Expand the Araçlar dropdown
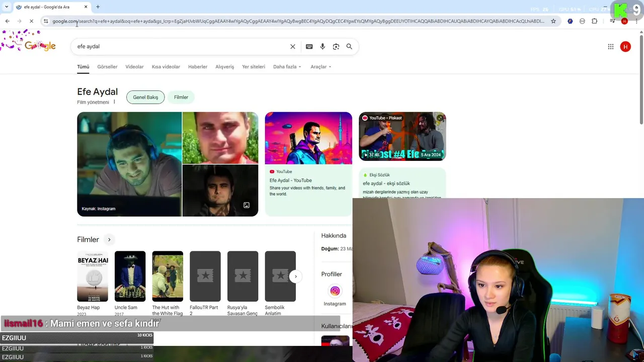The height and width of the screenshot is (362, 644). 321,67
